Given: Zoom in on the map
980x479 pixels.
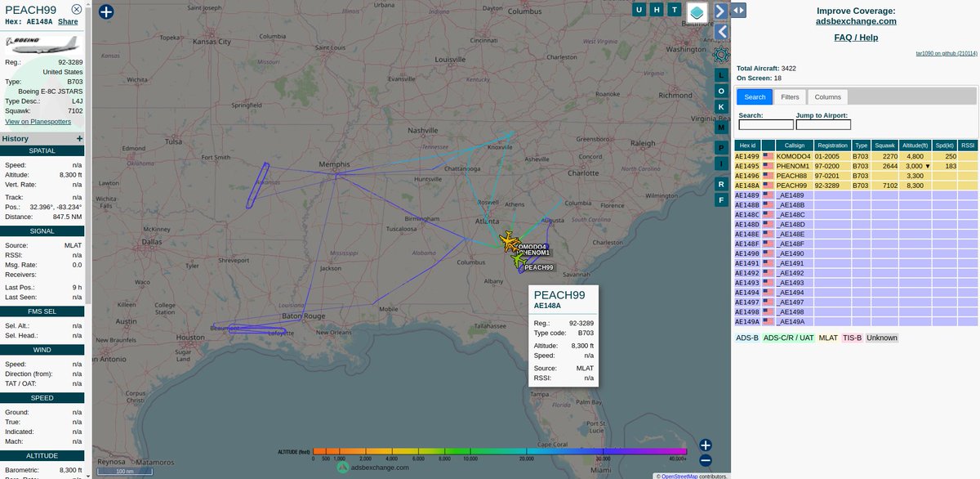Looking at the screenshot, I should (706, 445).
